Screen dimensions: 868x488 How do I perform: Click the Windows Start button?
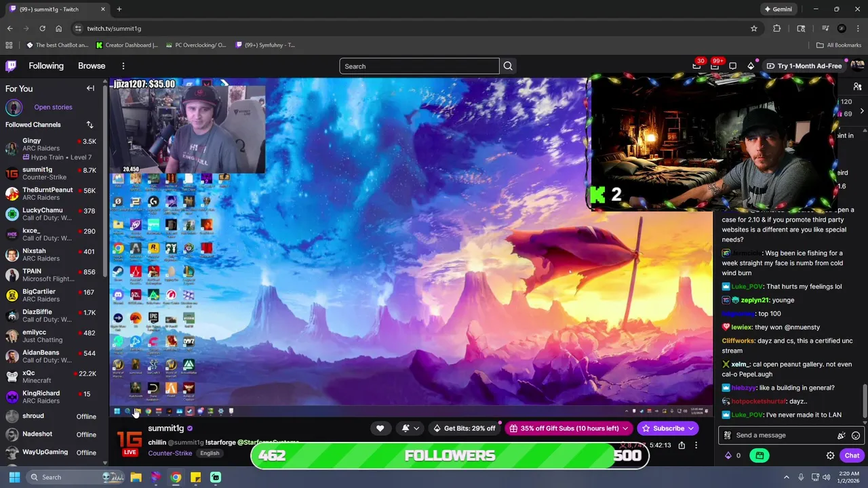[14, 477]
